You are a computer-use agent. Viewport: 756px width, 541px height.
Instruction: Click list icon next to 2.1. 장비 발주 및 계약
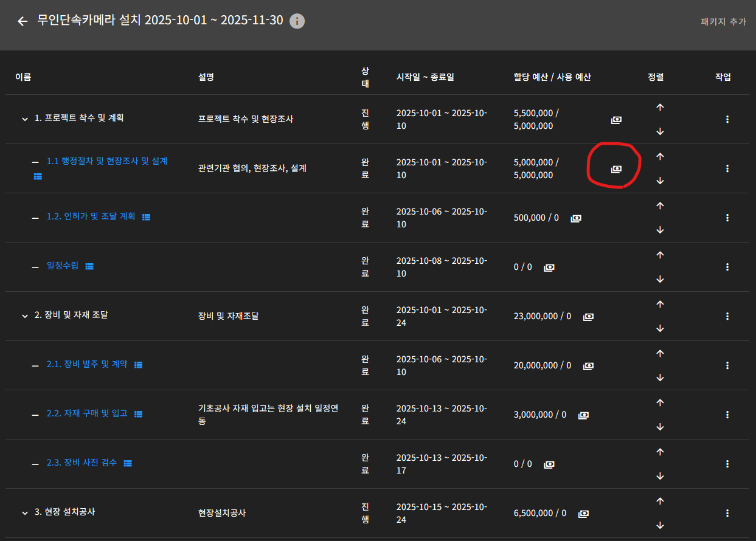pos(138,365)
